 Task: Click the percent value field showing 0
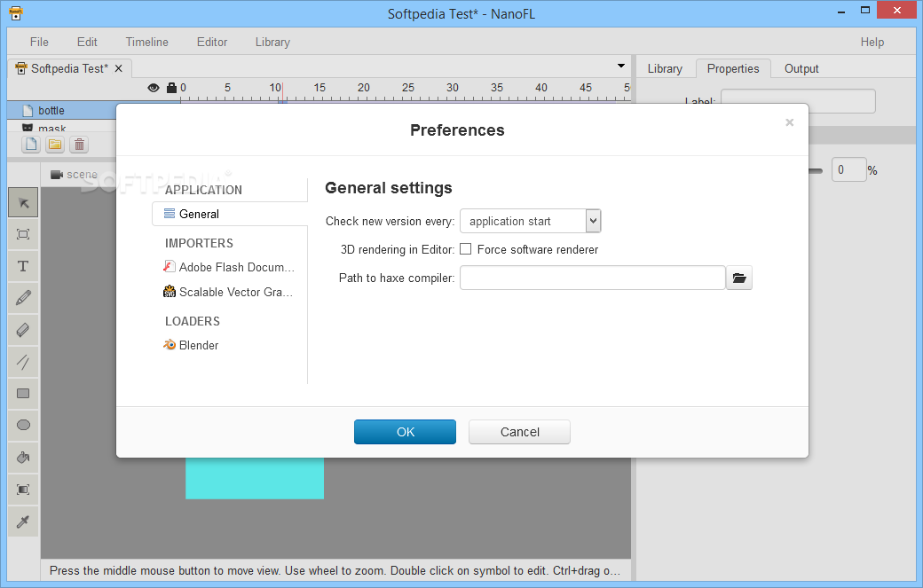(848, 169)
